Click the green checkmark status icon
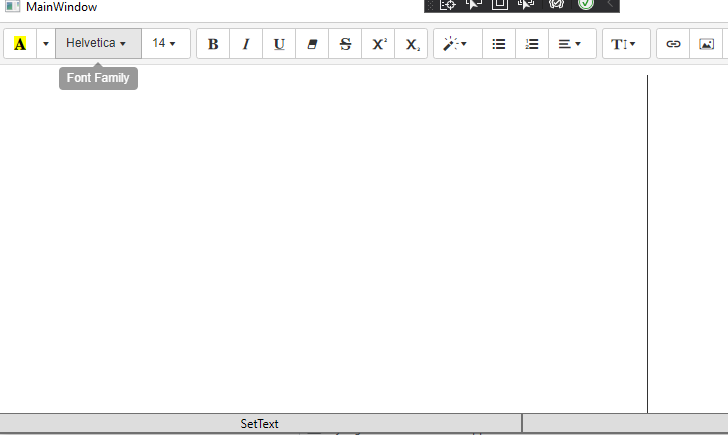This screenshot has height=435, width=728. (586, 5)
